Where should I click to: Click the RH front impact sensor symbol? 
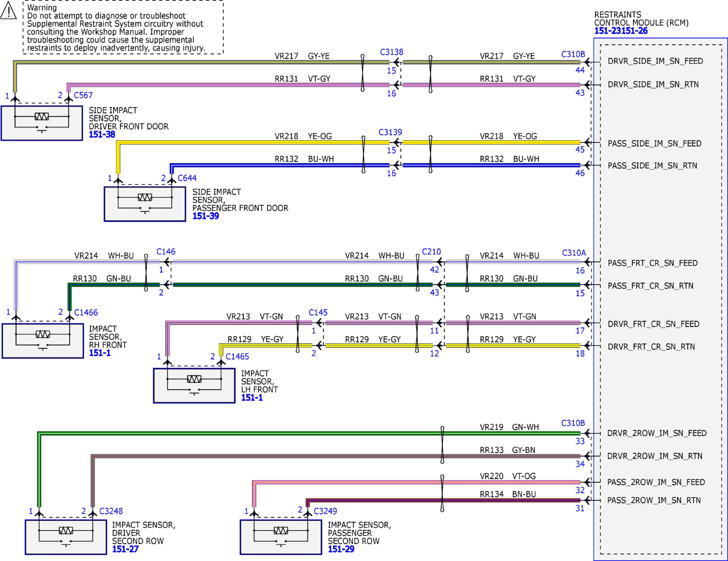(x=43, y=341)
